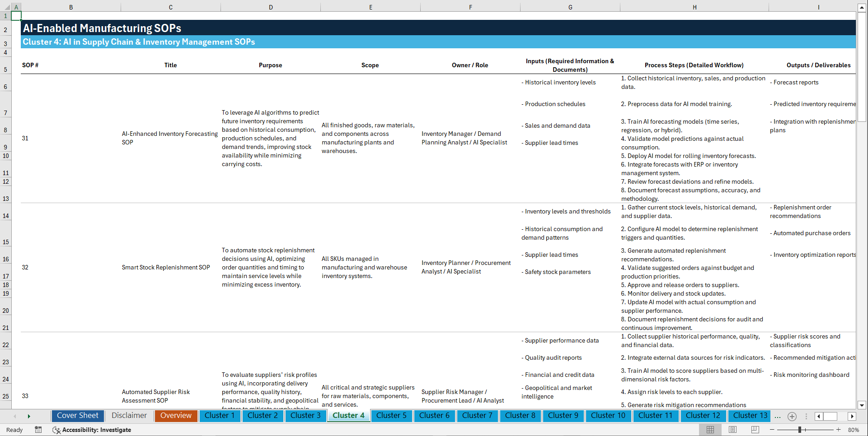Open Page Break Preview view
Image resolution: width=868 pixels, height=436 pixels.
coord(755,430)
